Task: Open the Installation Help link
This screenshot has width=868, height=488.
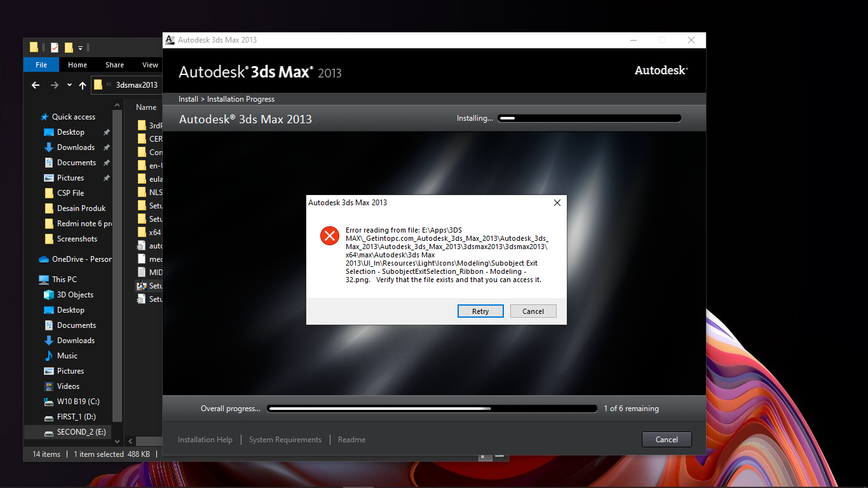Action: tap(205, 440)
